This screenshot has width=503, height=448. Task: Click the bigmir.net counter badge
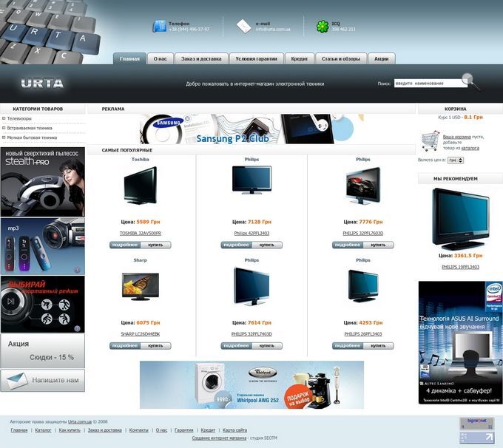(476, 424)
